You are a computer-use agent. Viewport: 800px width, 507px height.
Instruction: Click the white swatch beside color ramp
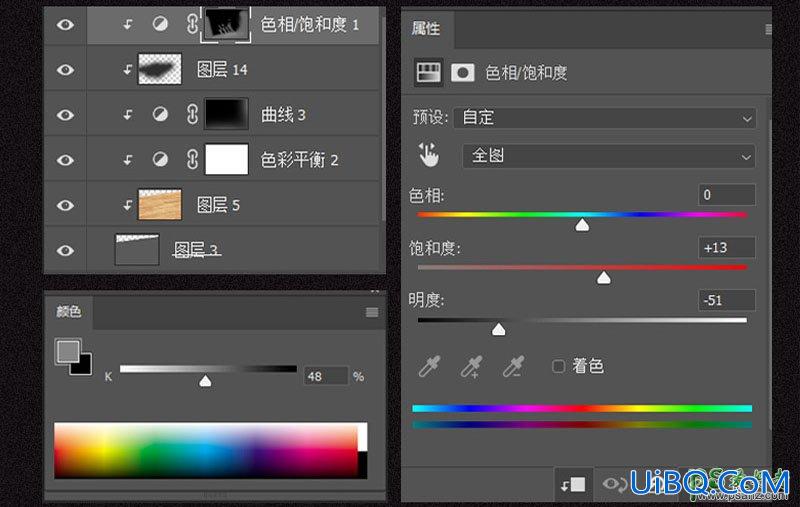362,437
